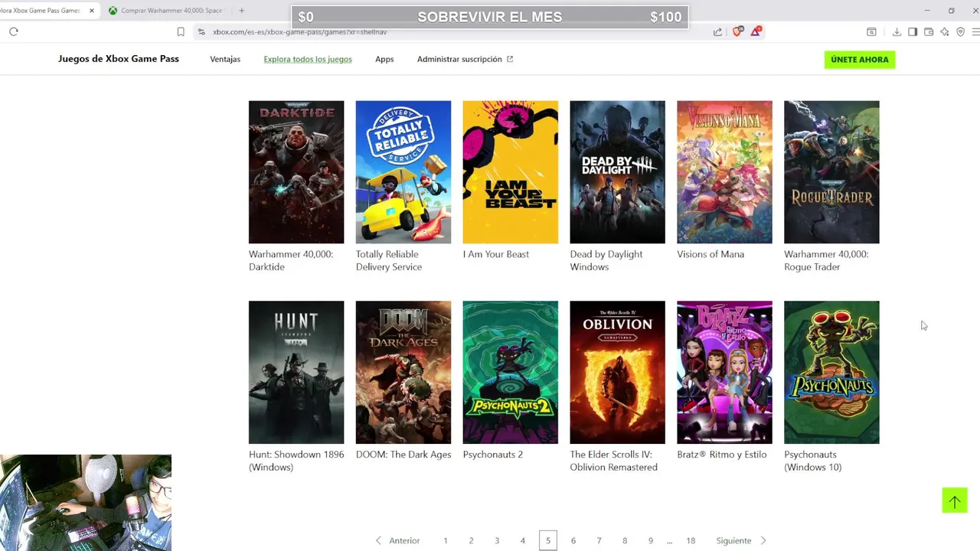Open Warhammer 40,000: Darktide cover art
980x551 pixels.
[296, 172]
